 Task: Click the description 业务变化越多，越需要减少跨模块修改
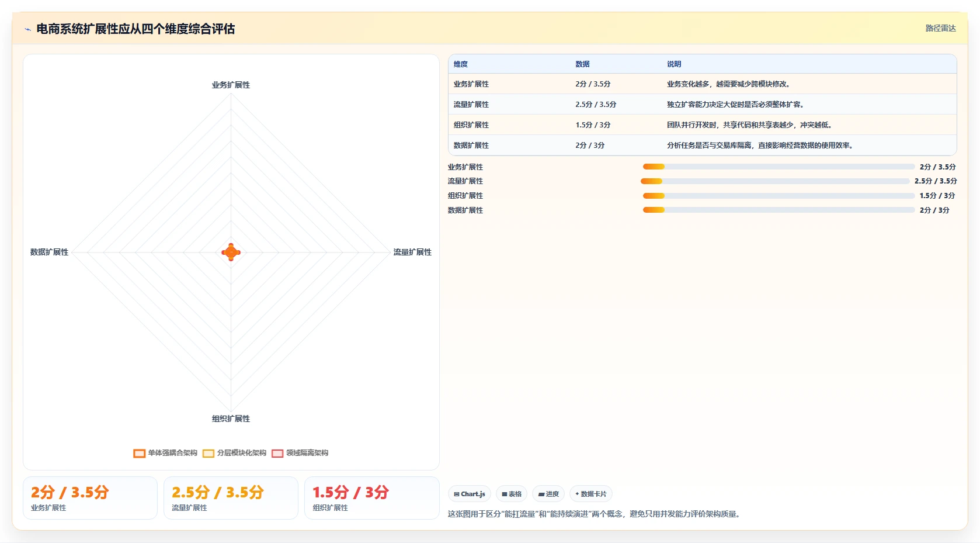[x=729, y=84]
